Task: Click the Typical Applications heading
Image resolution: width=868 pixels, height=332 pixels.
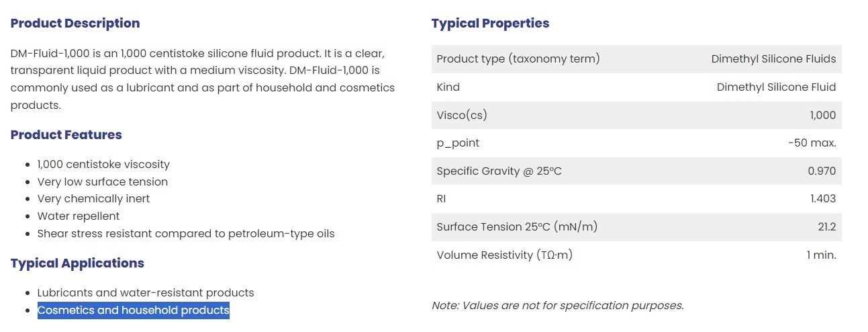Action: tap(77, 263)
